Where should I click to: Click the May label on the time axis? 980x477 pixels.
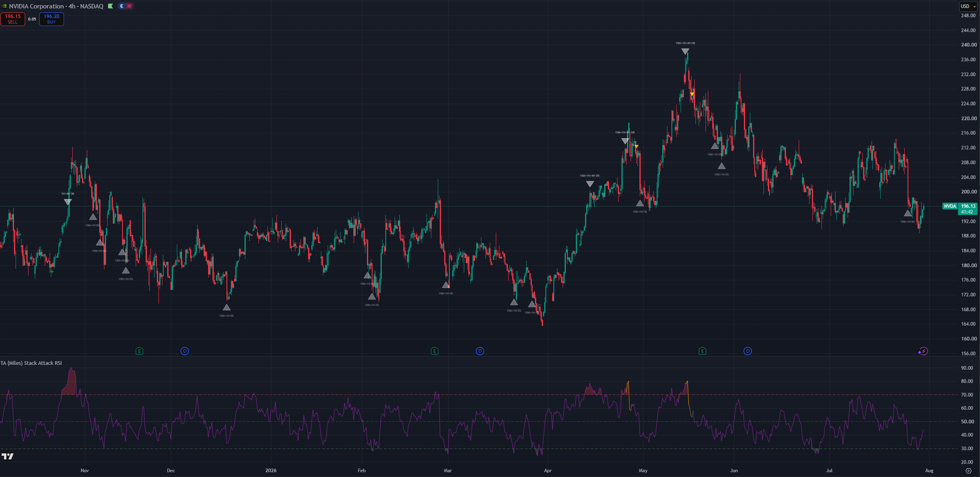(x=643, y=471)
